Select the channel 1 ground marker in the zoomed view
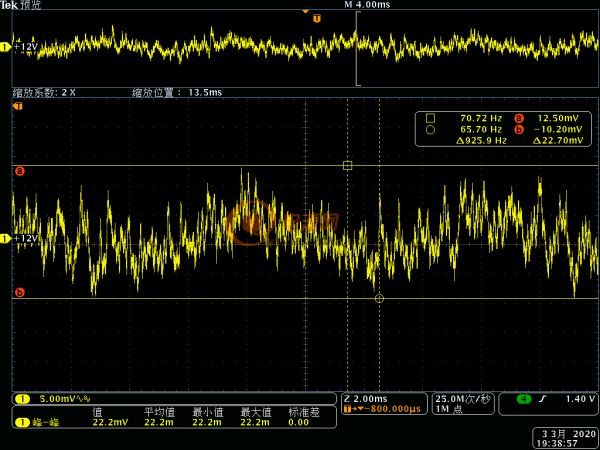Image resolution: width=600 pixels, height=450 pixels. pyautogui.click(x=5, y=239)
